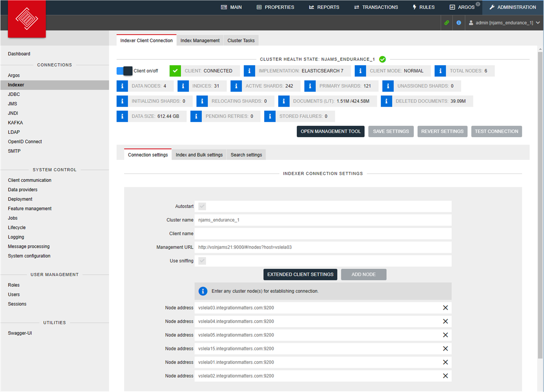Image resolution: width=544 pixels, height=392 pixels.
Task: Open the ARGOS menu
Action: [x=462, y=7]
